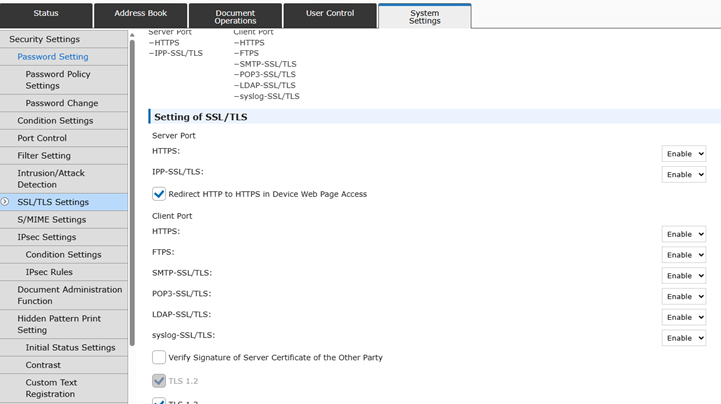Viewport: 721px width, 404px height.
Task: Enable Verify Signature of Server Certificate checkbox
Action: tap(159, 357)
